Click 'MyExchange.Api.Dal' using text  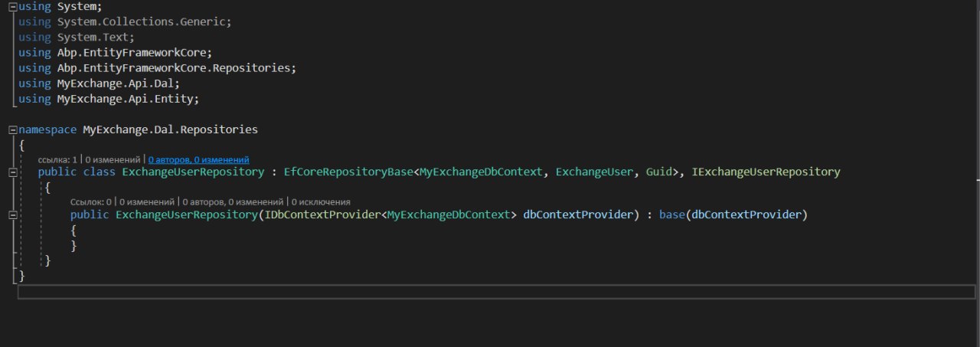(115, 83)
